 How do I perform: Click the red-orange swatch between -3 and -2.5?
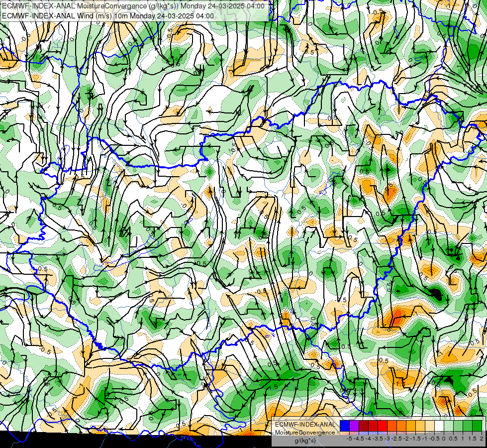[392, 426]
